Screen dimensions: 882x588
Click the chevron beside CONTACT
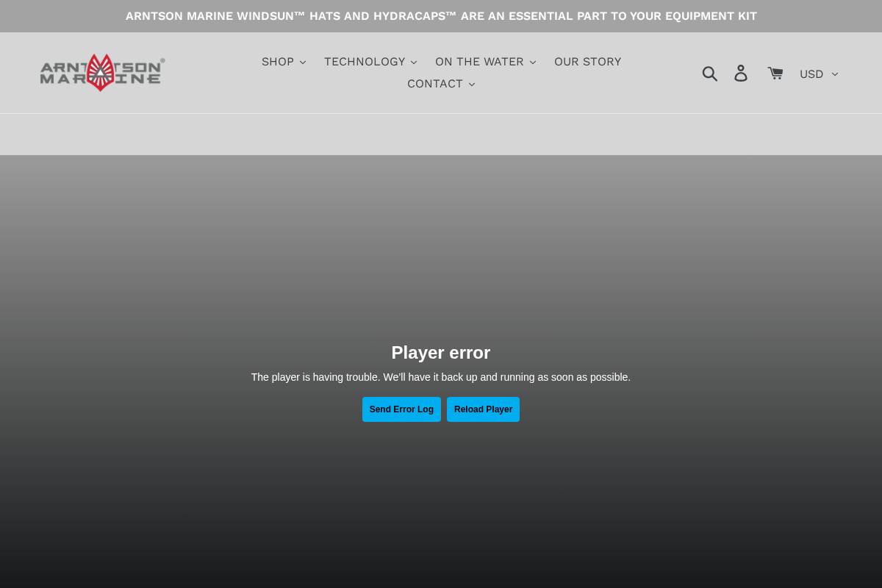point(472,85)
